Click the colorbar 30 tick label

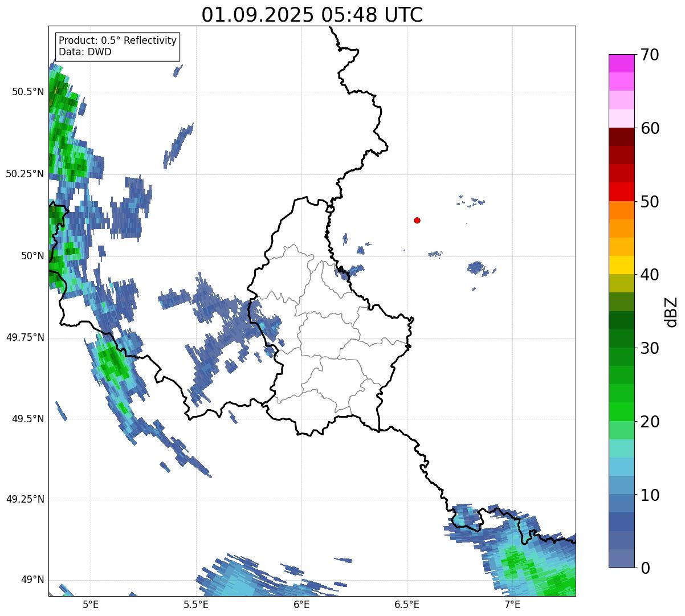point(650,348)
